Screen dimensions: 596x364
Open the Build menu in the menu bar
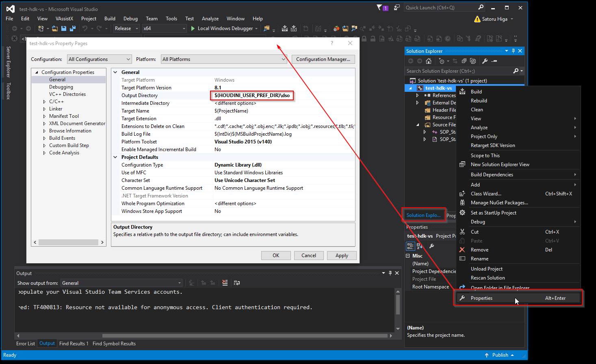point(110,19)
